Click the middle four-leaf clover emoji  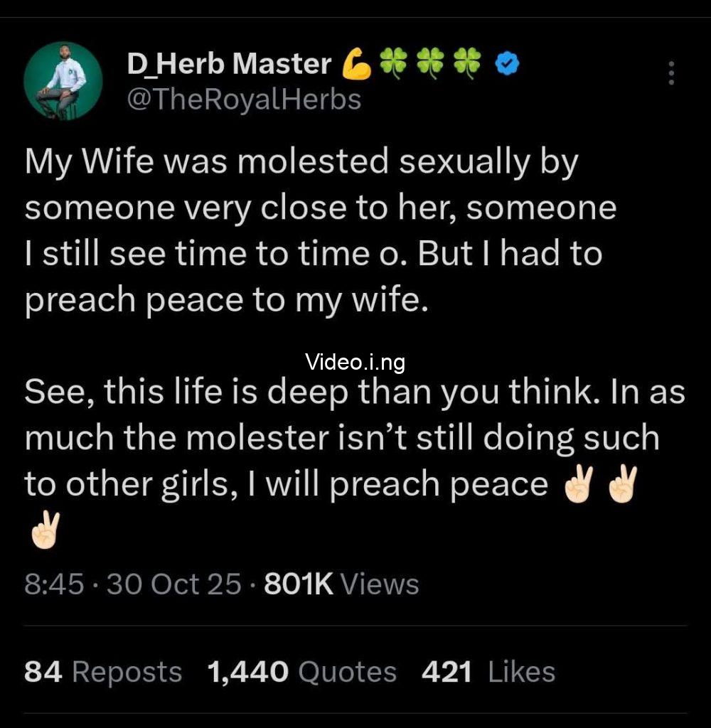point(429,63)
